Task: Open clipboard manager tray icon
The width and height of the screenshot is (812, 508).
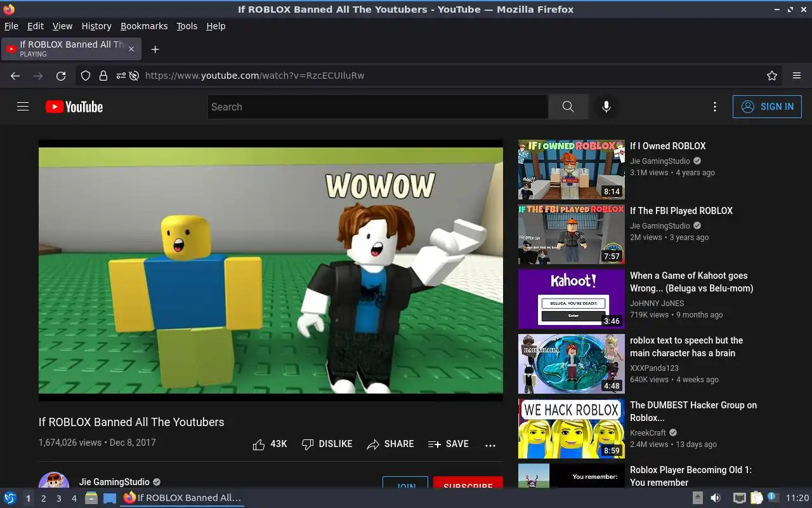Action: [x=756, y=498]
